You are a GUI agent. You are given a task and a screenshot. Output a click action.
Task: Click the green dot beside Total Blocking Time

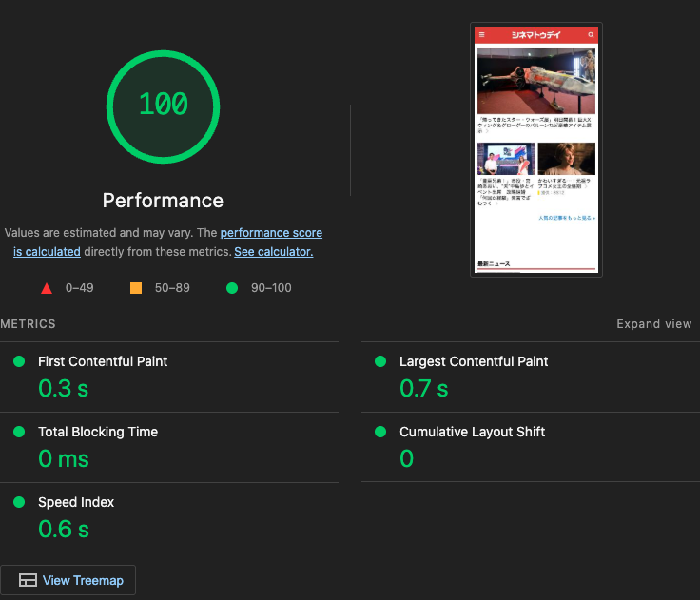19,432
